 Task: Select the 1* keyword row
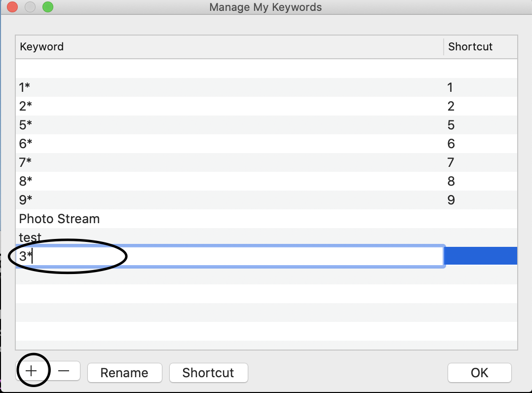pyautogui.click(x=266, y=87)
